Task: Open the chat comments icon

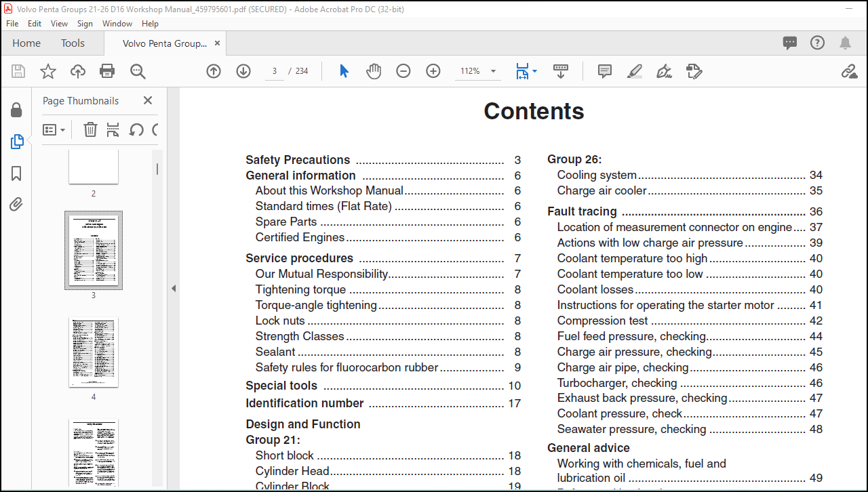Action: [790, 43]
